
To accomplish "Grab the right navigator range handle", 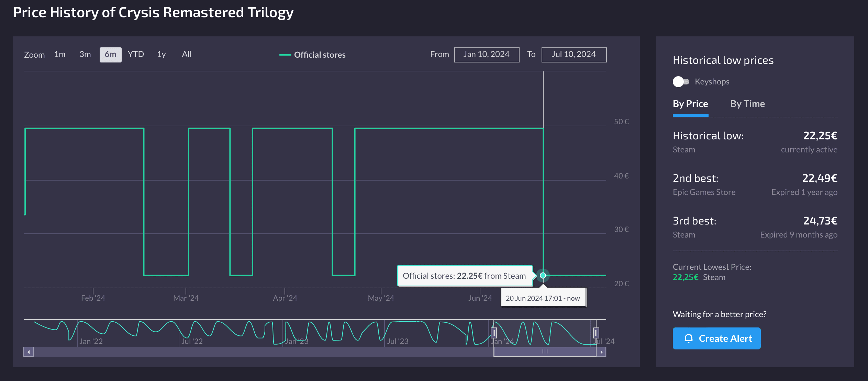I will pyautogui.click(x=596, y=333).
